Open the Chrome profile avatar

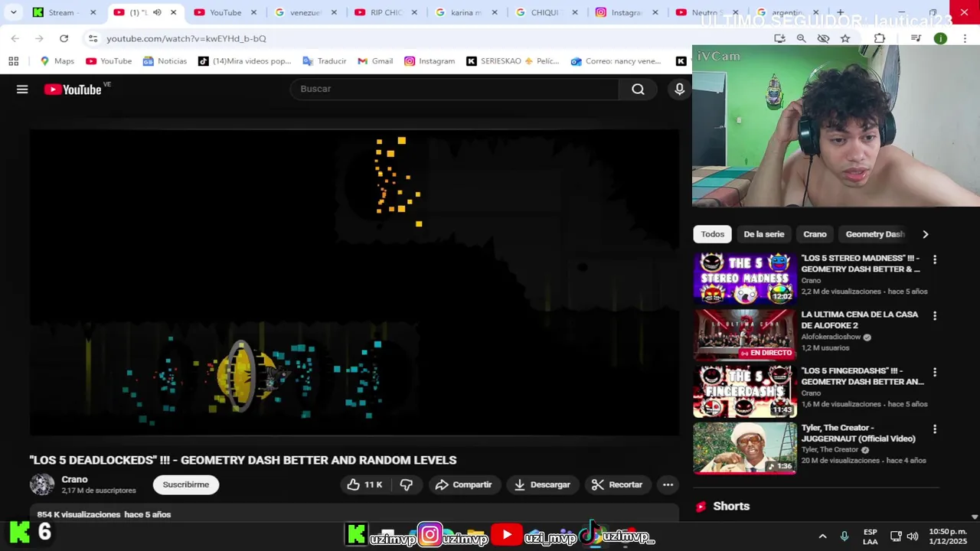(940, 38)
